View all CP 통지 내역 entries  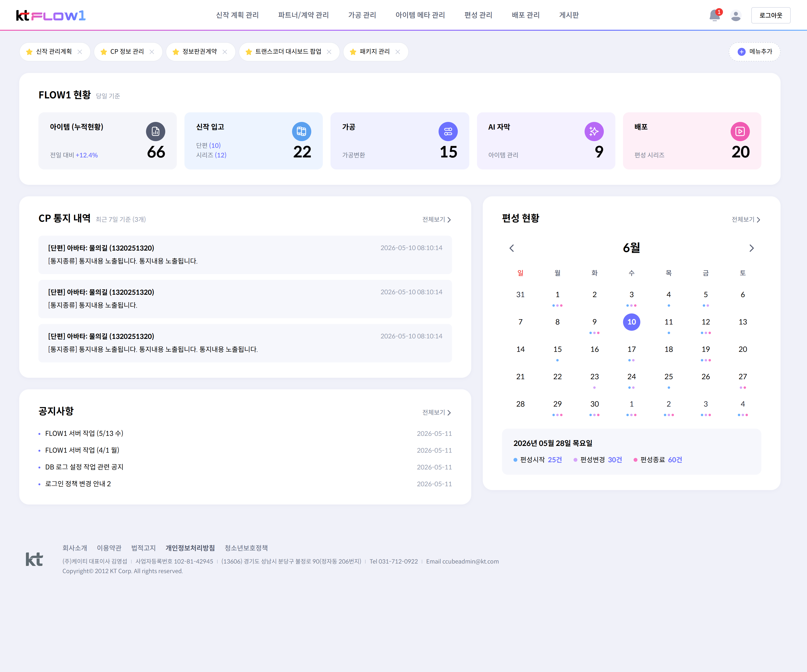437,219
